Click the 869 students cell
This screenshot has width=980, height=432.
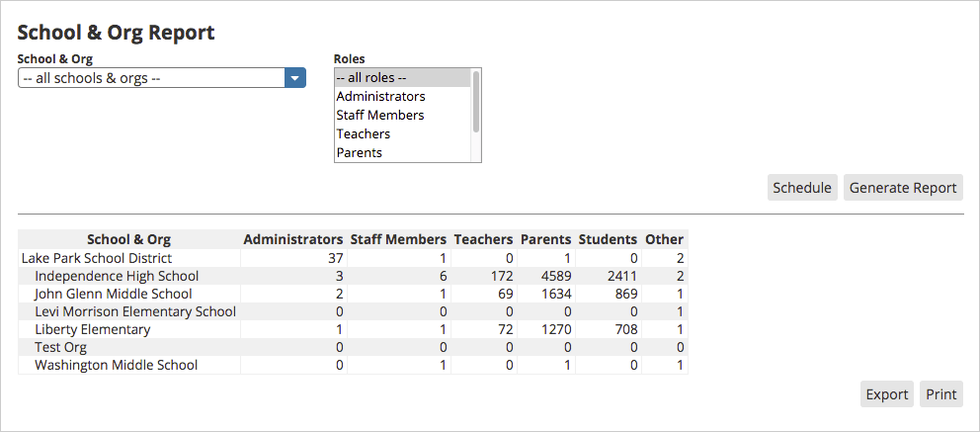click(609, 294)
